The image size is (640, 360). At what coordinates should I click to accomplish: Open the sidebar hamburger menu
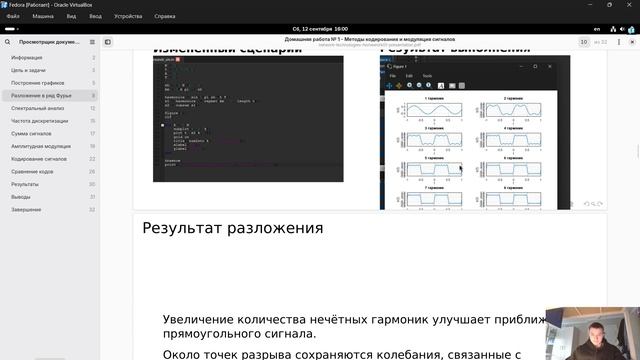92,42
